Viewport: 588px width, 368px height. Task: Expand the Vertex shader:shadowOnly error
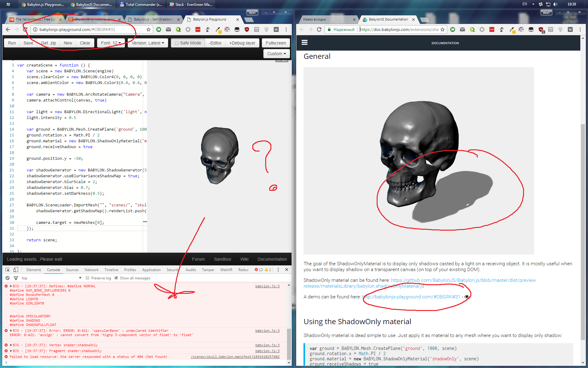click(x=11, y=345)
